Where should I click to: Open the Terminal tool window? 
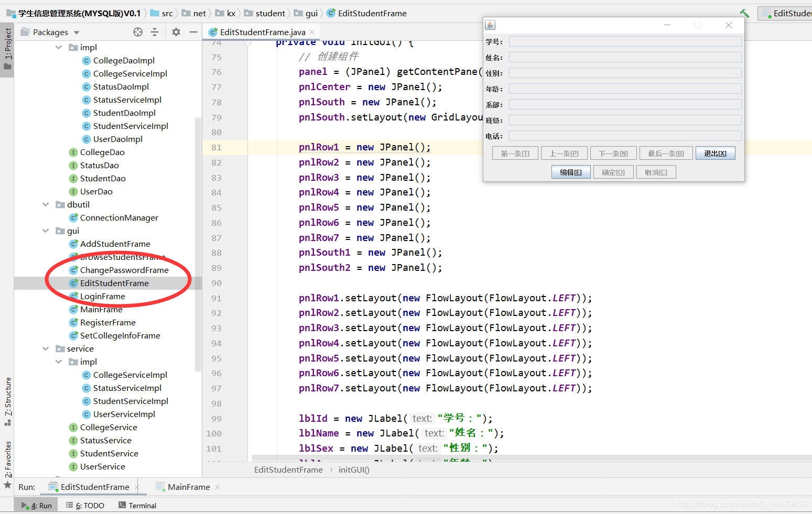(137, 505)
